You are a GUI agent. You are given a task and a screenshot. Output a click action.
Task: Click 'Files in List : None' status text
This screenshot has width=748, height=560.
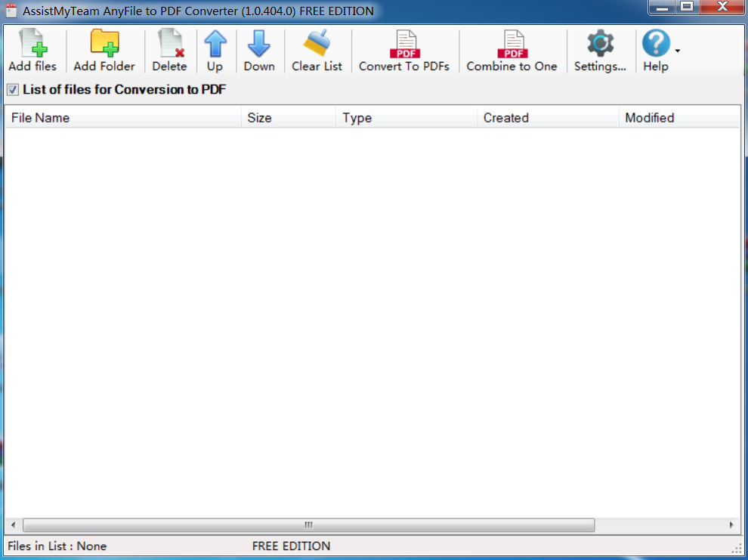(57, 546)
